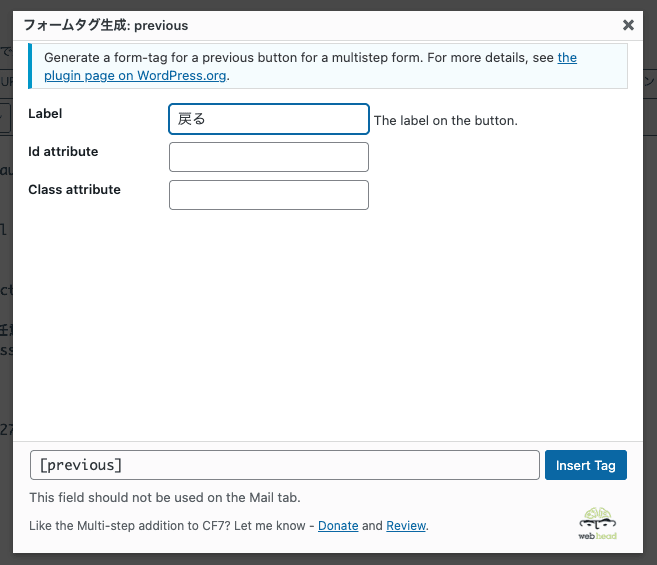Screen dimensions: 657x565
Task: Focus the Label field containing 戻る
Action: click(x=269, y=120)
